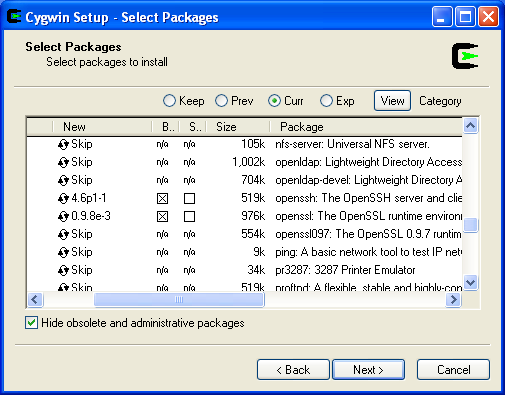Select the nfs-server: Universal NFS server text

pyautogui.click(x=352, y=144)
